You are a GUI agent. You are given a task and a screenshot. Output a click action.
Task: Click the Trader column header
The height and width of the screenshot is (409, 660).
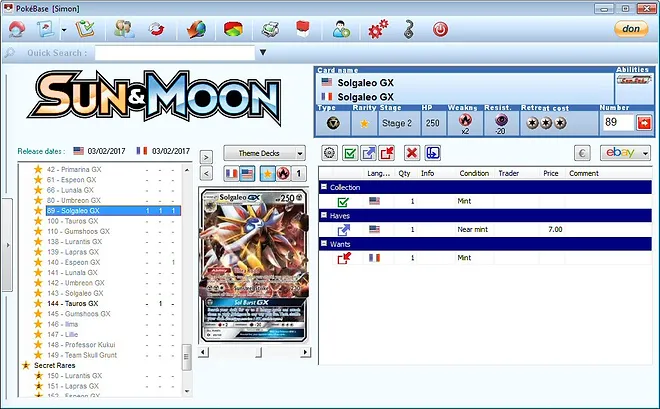click(508, 173)
